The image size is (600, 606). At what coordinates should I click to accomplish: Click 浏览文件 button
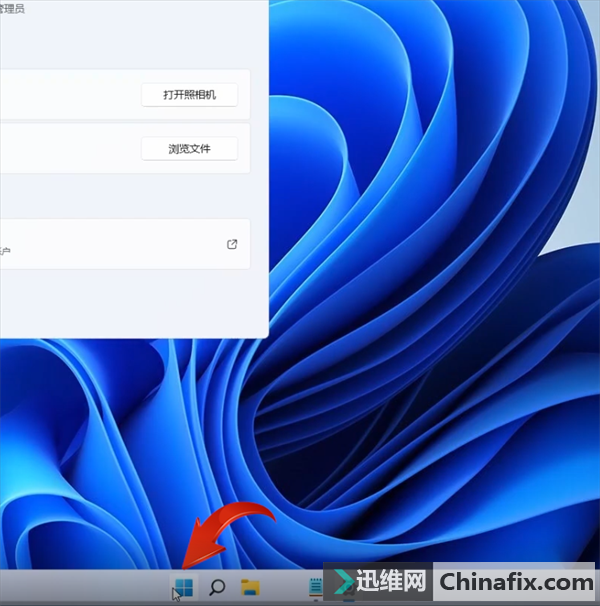pos(189,149)
